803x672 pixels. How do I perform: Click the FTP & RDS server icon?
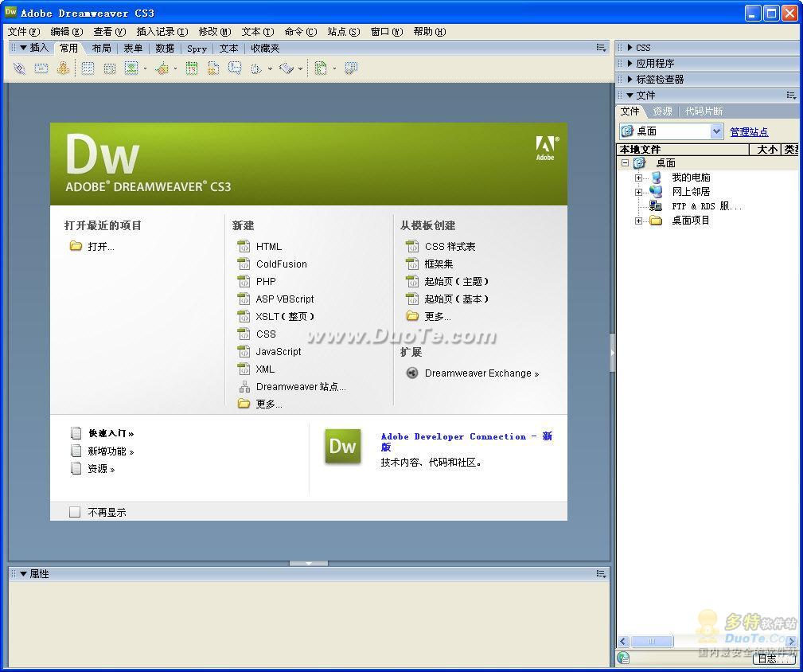656,206
